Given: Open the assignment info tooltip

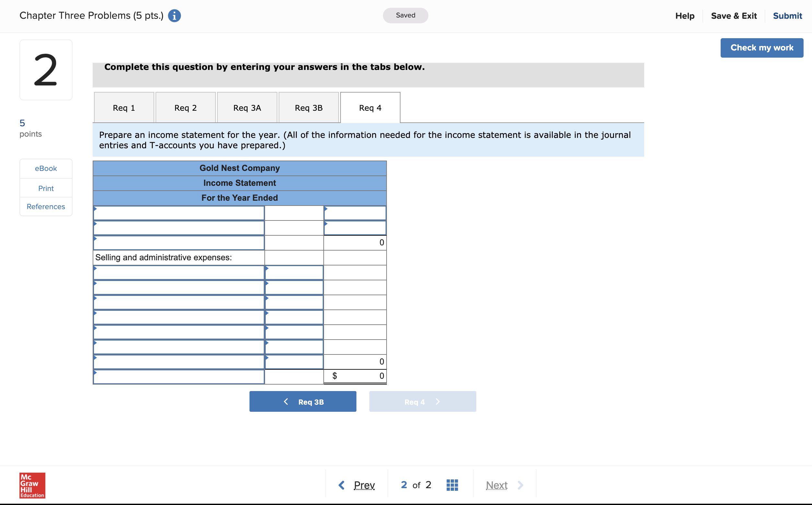Looking at the screenshot, I should 174,15.
